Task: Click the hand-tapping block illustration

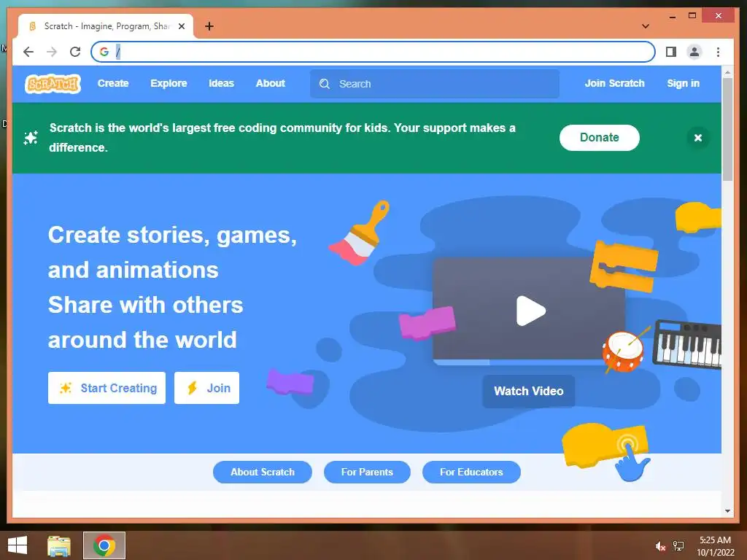Action: click(607, 451)
